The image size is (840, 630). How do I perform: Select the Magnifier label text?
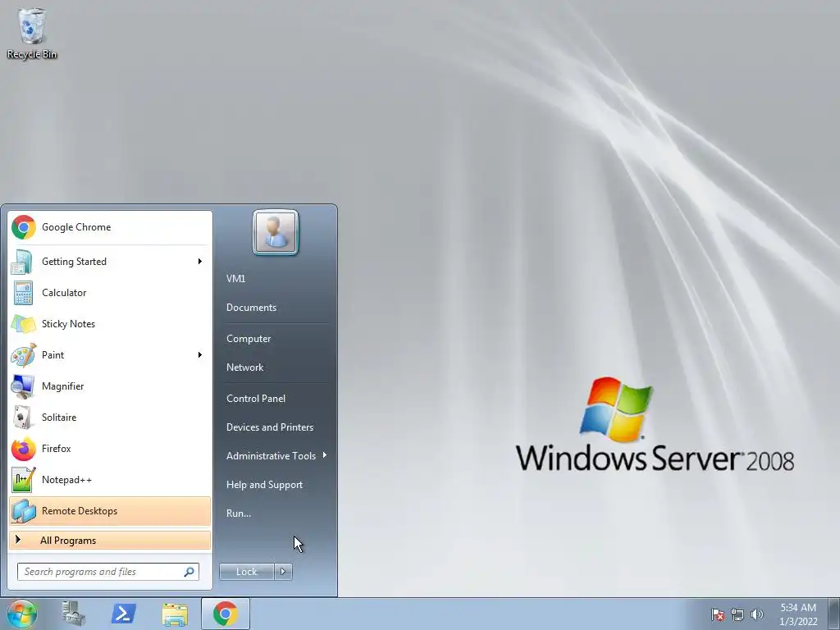[62, 386]
